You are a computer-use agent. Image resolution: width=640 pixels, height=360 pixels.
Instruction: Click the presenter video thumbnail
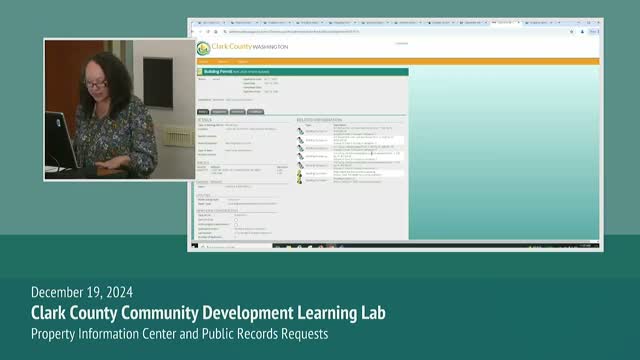(120, 109)
